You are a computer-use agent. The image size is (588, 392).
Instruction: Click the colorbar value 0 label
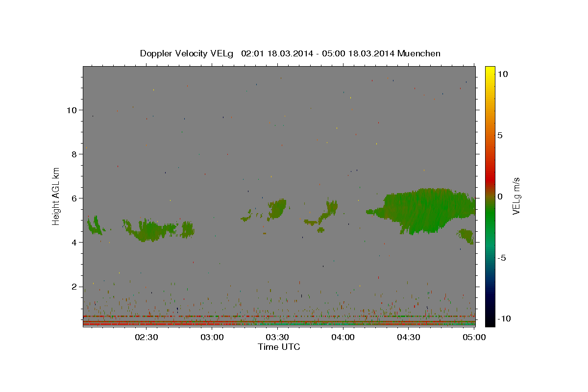click(x=500, y=196)
